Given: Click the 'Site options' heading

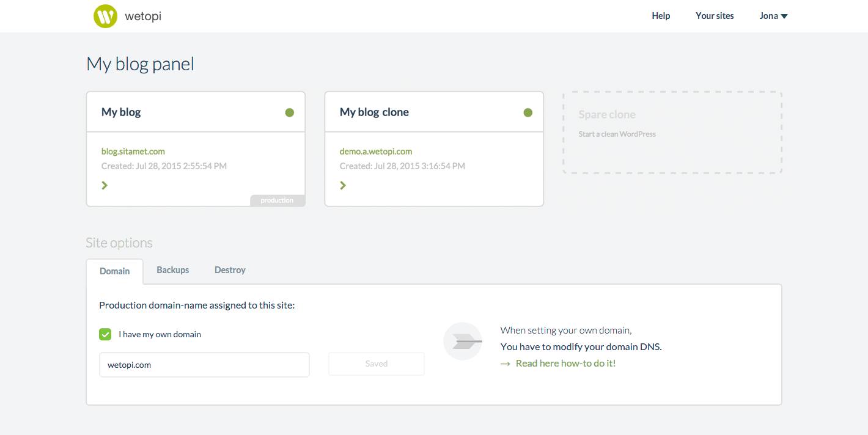Looking at the screenshot, I should click(x=119, y=243).
